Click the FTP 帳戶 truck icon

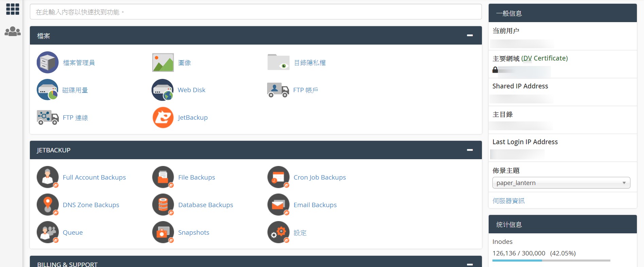[x=278, y=90]
